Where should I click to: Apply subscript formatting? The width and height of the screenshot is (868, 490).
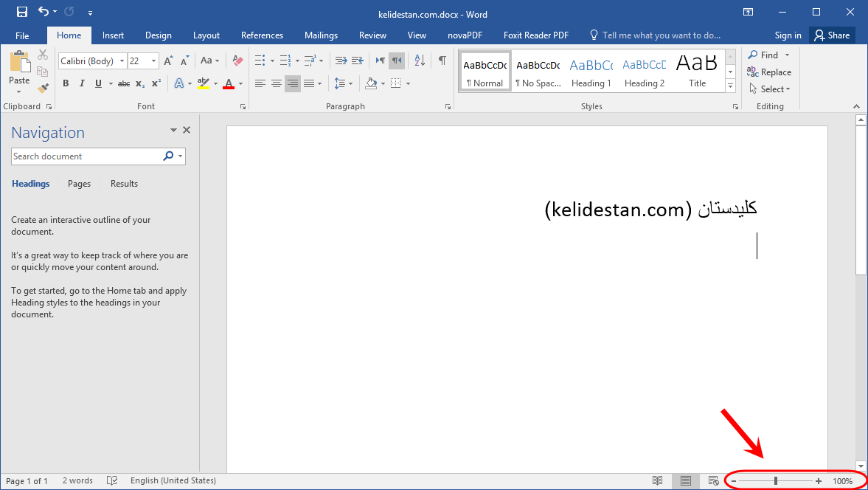pyautogui.click(x=141, y=83)
